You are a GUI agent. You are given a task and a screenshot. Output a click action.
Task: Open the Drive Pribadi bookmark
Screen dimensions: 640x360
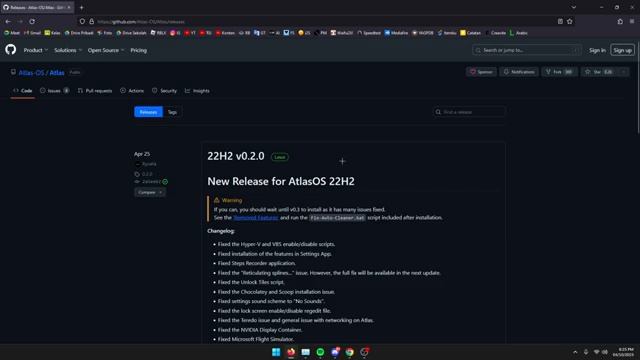[x=79, y=33]
